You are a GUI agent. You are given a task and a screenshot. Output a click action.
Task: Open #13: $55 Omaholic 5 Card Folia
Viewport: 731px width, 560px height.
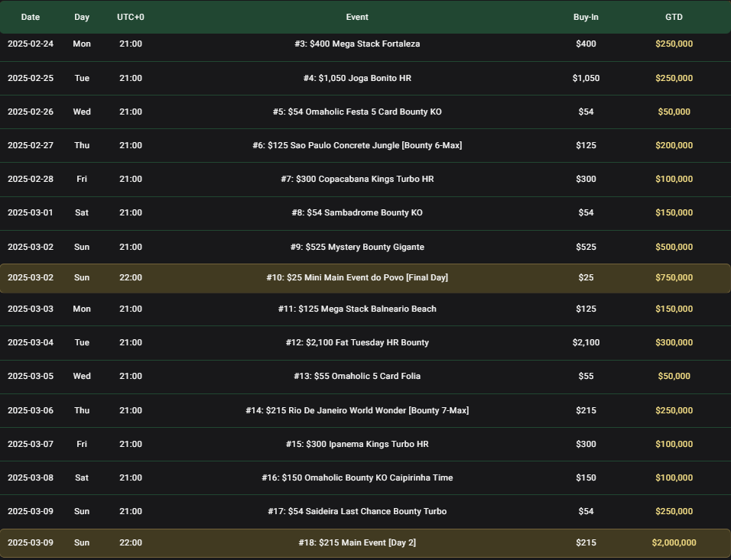point(357,376)
